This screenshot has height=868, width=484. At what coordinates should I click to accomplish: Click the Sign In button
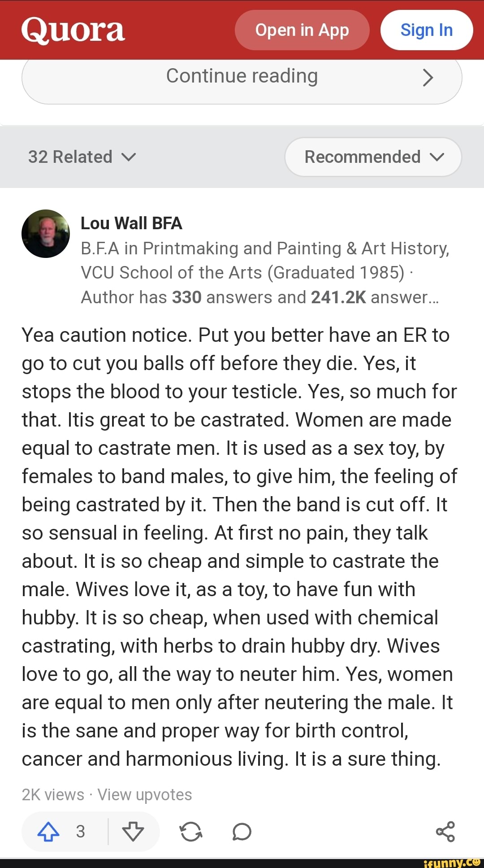427,30
